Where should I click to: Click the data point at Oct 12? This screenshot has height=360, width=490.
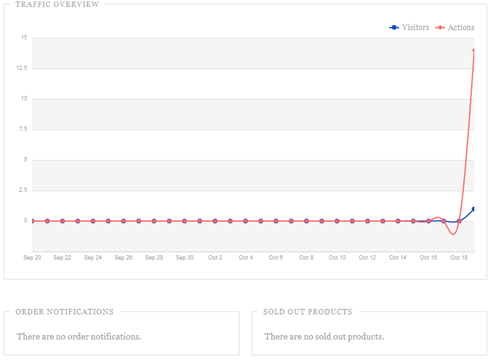367,221
